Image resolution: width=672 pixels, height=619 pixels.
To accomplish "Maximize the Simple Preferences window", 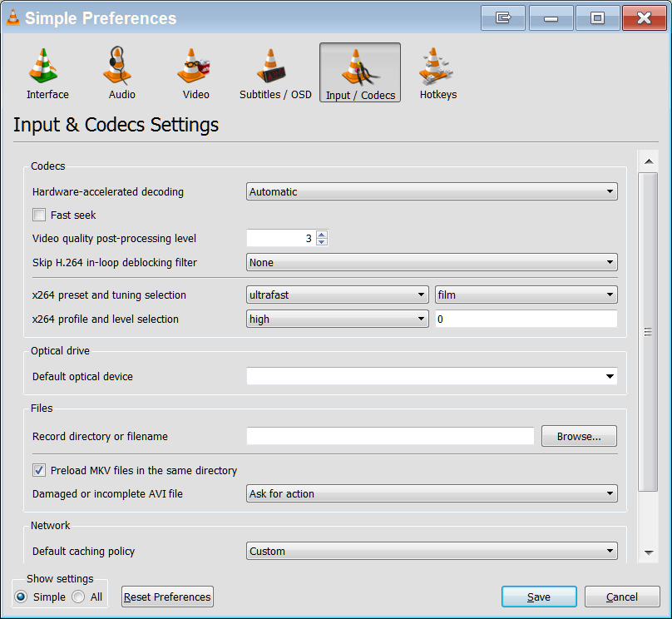I will pyautogui.click(x=597, y=17).
